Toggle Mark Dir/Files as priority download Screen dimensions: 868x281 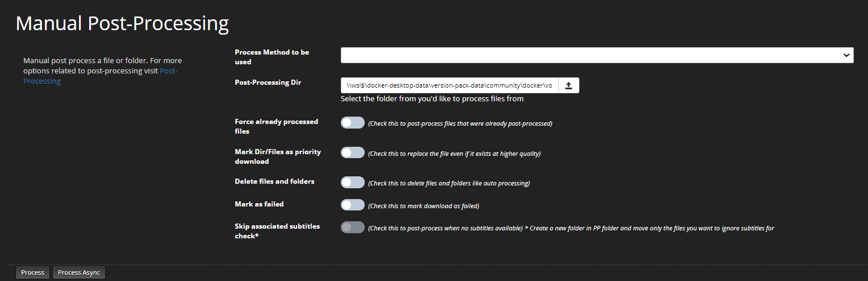(x=352, y=152)
